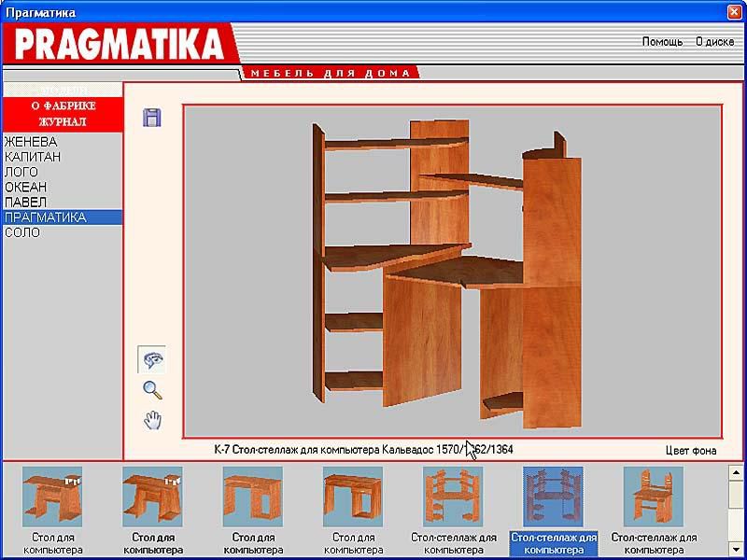This screenshot has width=747, height=560.
Task: Click the О ФАБРИКЕ button
Action: [63, 106]
